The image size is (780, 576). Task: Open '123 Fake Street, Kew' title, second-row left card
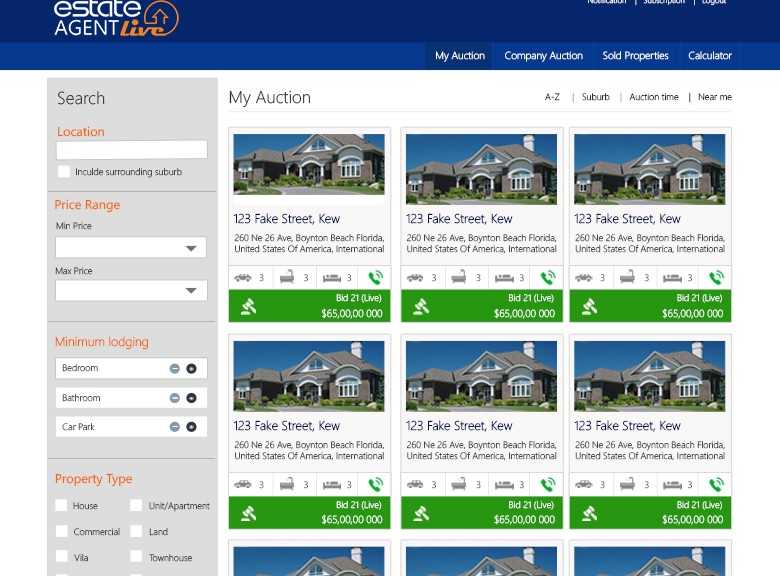(287, 426)
